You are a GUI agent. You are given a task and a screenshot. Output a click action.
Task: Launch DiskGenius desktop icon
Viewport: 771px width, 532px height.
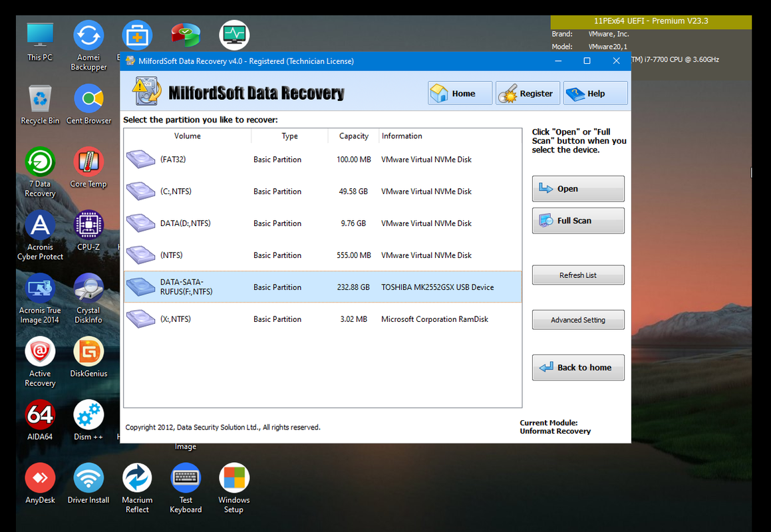tap(88, 357)
